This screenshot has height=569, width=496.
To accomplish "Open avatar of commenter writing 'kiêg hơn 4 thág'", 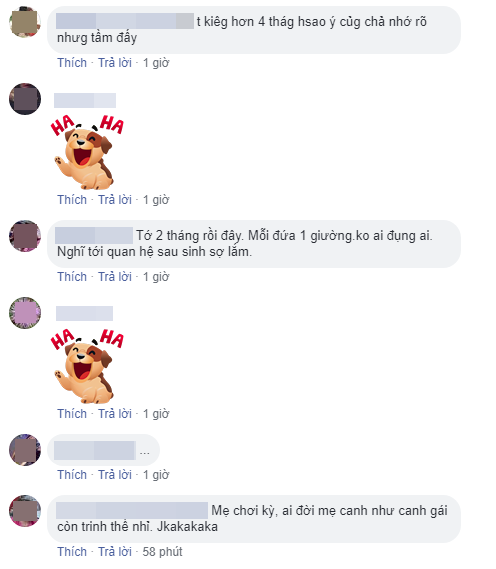I will click(25, 22).
